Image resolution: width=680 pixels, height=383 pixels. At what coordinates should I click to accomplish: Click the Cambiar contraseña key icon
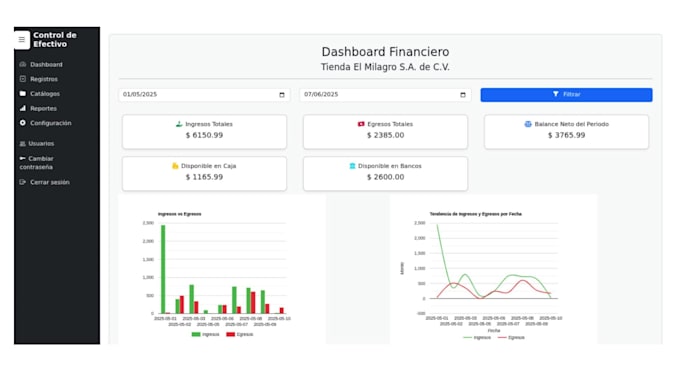click(23, 158)
